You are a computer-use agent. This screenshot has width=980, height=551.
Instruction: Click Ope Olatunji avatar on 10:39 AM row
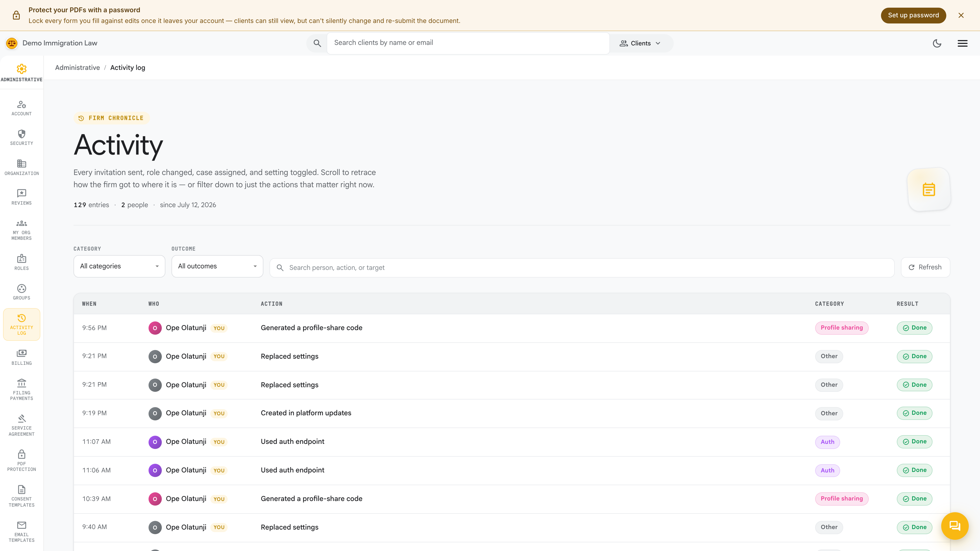(x=155, y=499)
